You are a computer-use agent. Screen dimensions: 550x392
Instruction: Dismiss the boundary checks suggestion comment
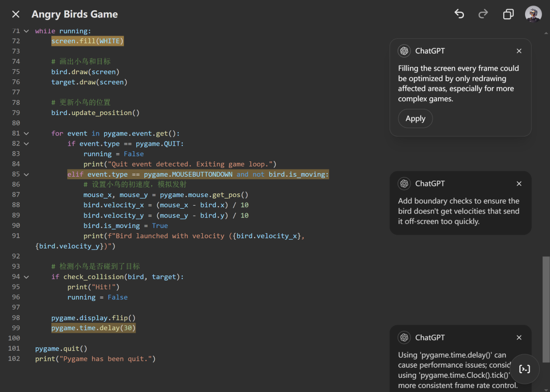tap(519, 183)
